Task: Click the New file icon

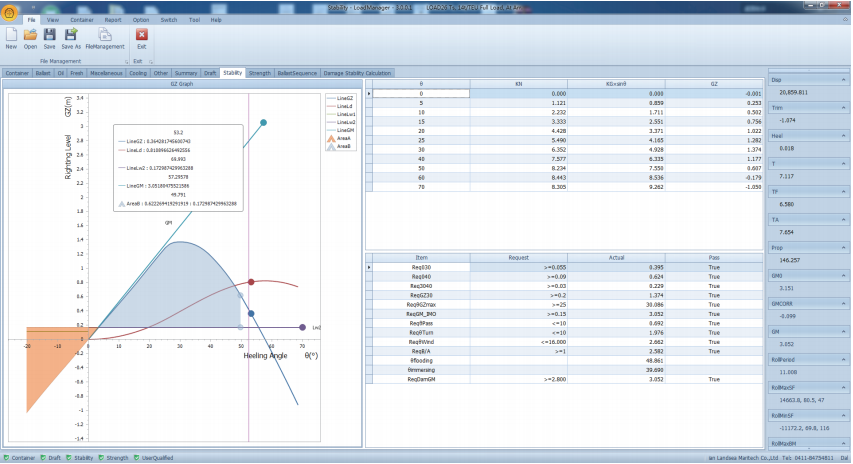Action: point(11,35)
